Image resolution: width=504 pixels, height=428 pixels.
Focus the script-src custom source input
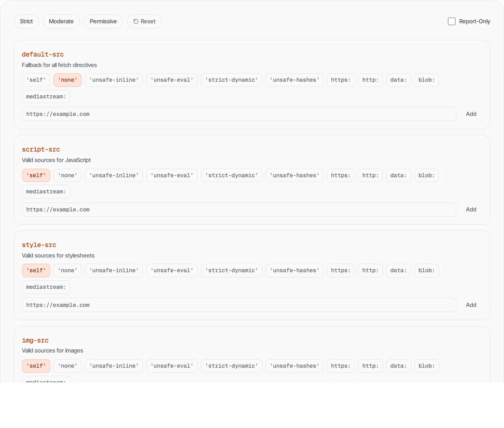point(239,210)
